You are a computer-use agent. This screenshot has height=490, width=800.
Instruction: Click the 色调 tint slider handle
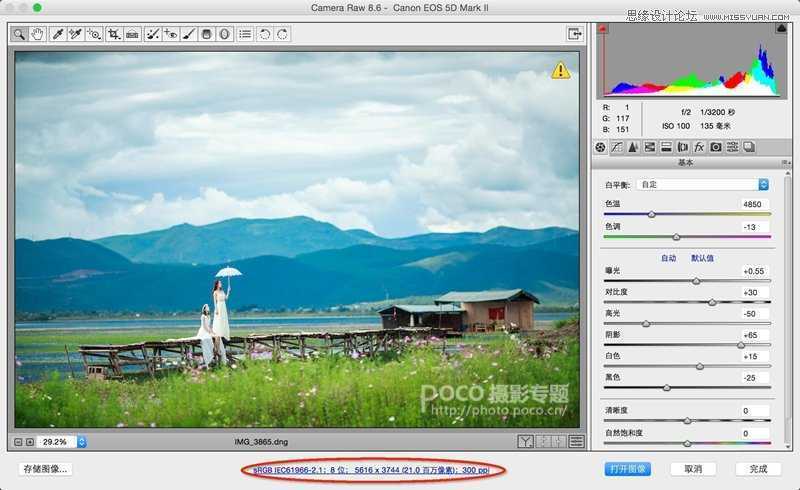[677, 237]
